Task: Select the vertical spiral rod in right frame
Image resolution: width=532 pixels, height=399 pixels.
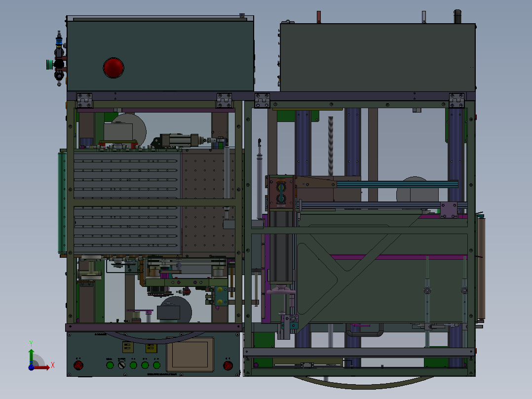Action: pos(331,146)
